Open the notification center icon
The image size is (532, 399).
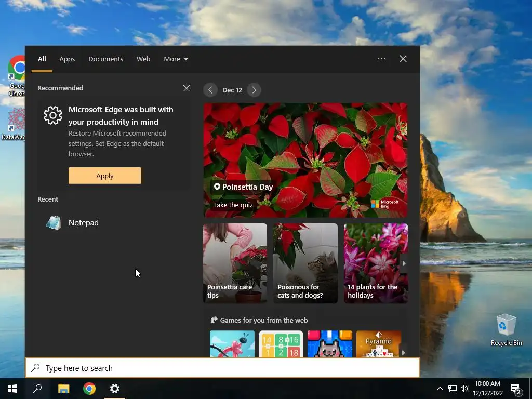click(516, 389)
